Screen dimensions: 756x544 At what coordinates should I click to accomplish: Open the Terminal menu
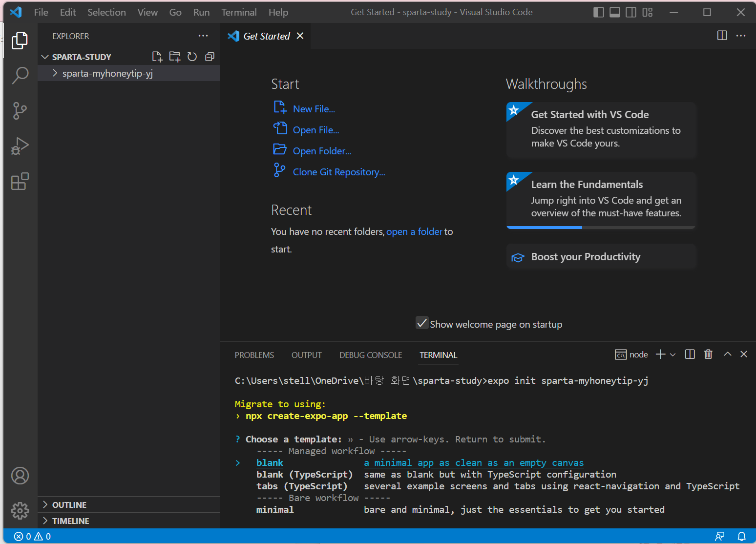click(239, 12)
